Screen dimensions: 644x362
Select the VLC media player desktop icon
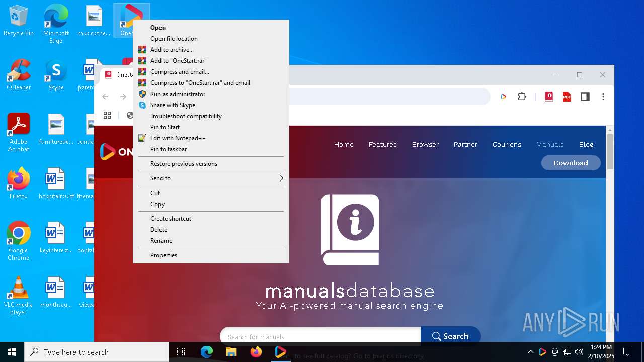18,296
